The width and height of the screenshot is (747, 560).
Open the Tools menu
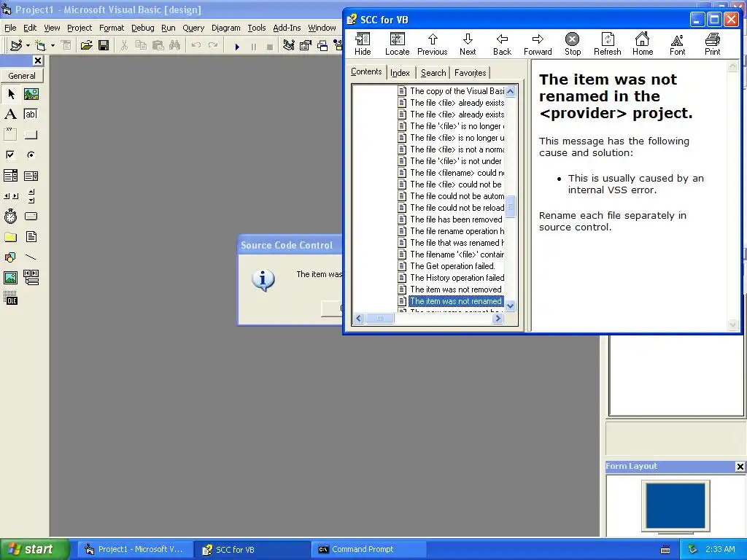(256, 28)
